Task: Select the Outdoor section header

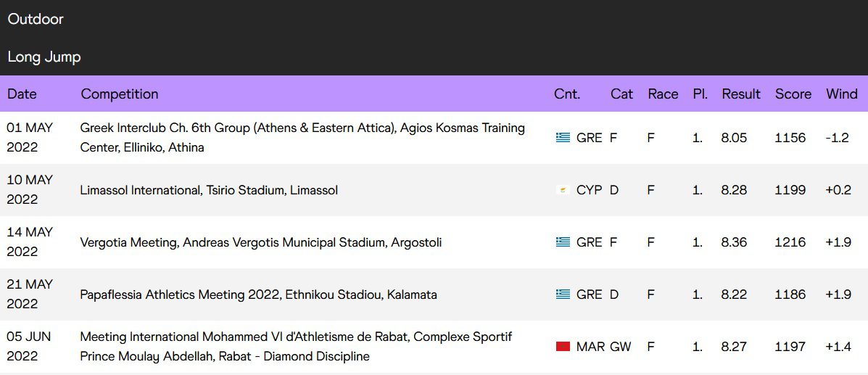Action: pyautogui.click(x=36, y=20)
